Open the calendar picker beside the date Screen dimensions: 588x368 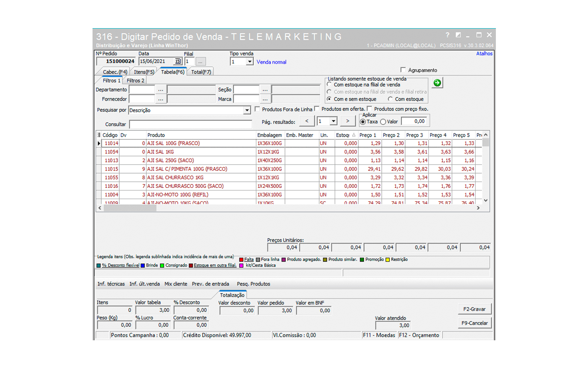(178, 61)
